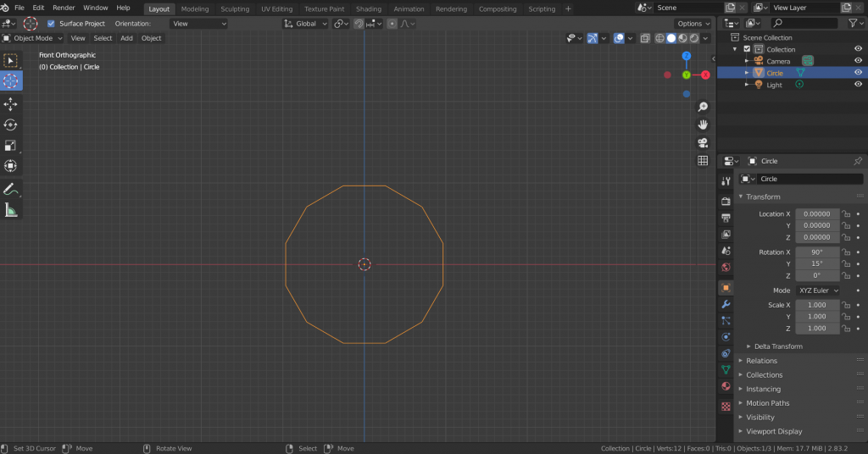Open the World properties tab
868x454 pixels.
pos(726,267)
